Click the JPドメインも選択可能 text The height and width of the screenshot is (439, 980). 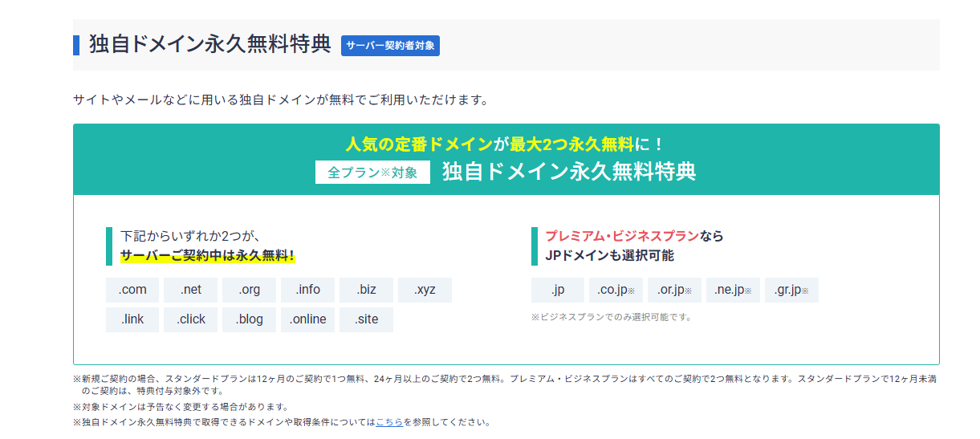point(609,256)
